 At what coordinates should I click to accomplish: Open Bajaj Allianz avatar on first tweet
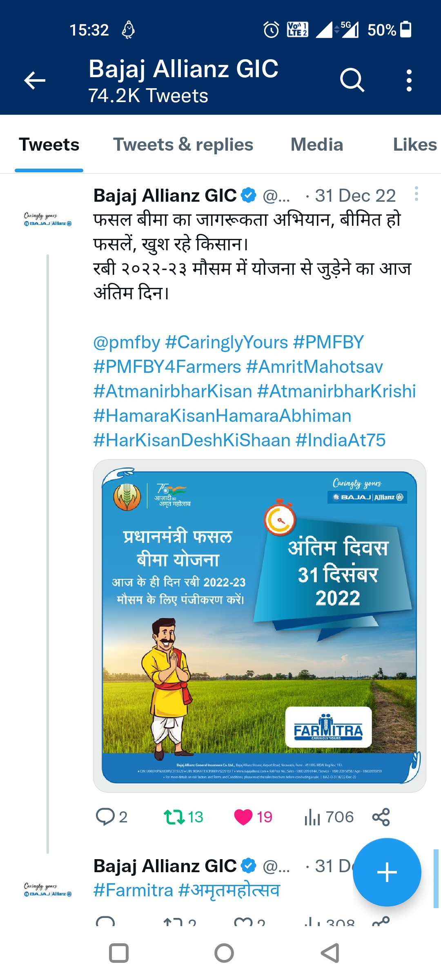(x=48, y=219)
